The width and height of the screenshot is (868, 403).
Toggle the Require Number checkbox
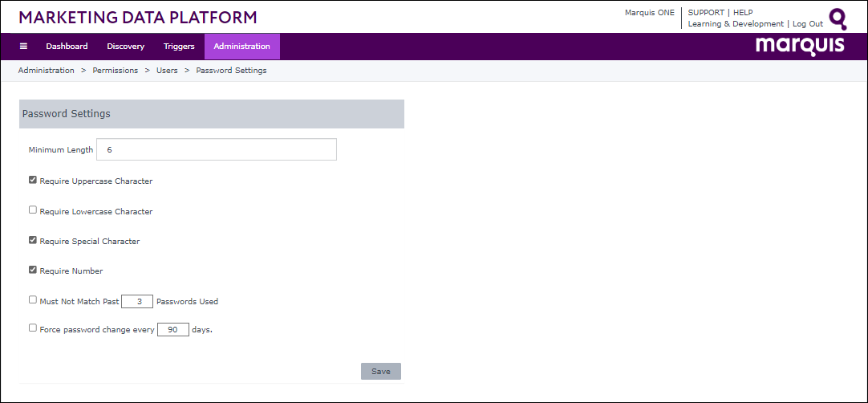point(33,270)
